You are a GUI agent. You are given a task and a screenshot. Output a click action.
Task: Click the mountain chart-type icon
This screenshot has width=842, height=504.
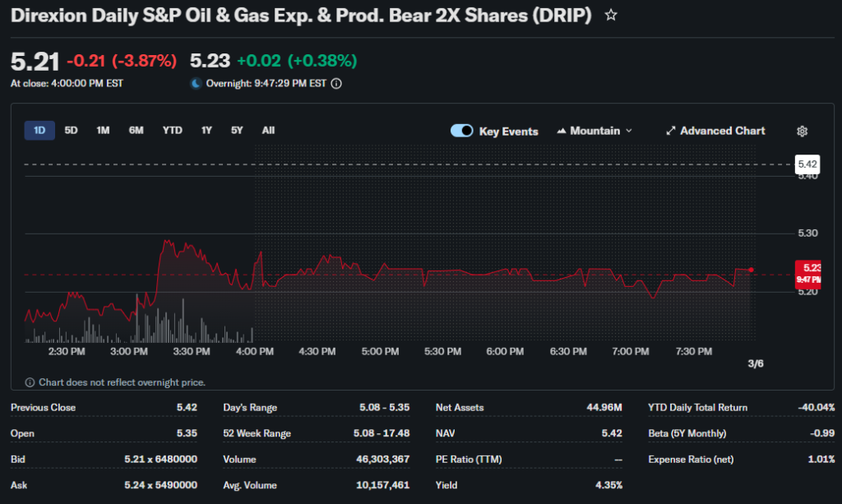[x=562, y=131]
